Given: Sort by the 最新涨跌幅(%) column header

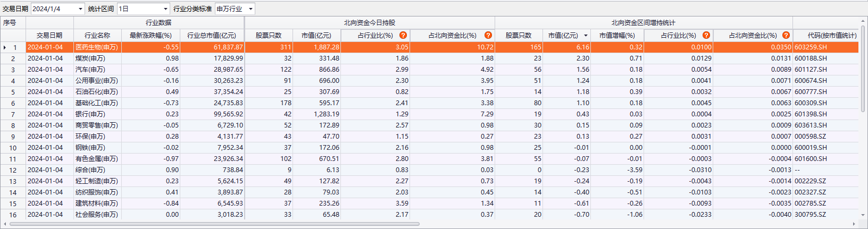Looking at the screenshot, I should tap(151, 35).
